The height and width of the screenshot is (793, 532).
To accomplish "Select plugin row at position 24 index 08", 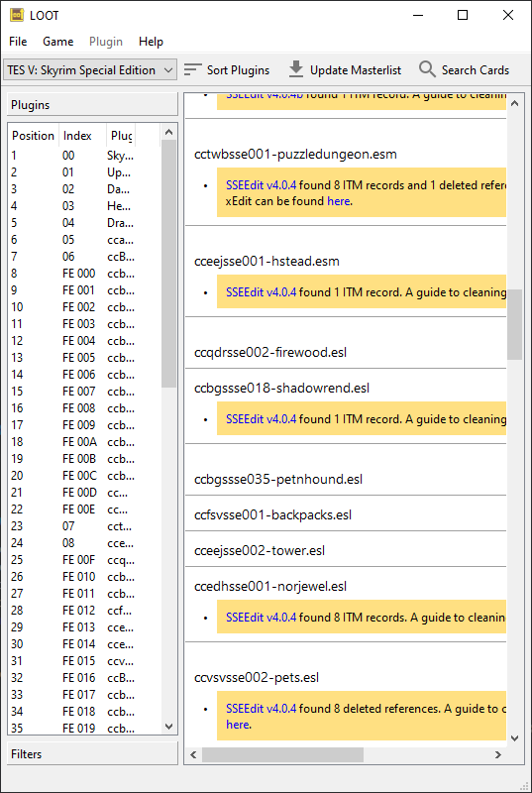I will pos(85,542).
